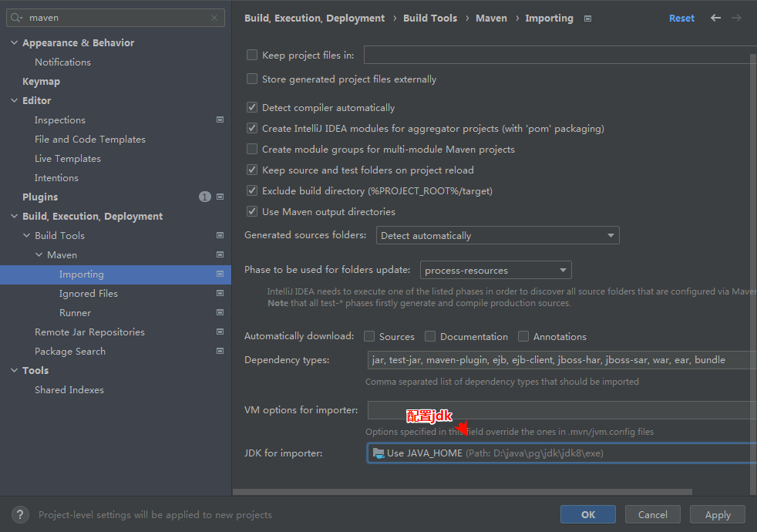This screenshot has height=532, width=757.
Task: Enable Keep project files in checkbox
Action: (252, 55)
